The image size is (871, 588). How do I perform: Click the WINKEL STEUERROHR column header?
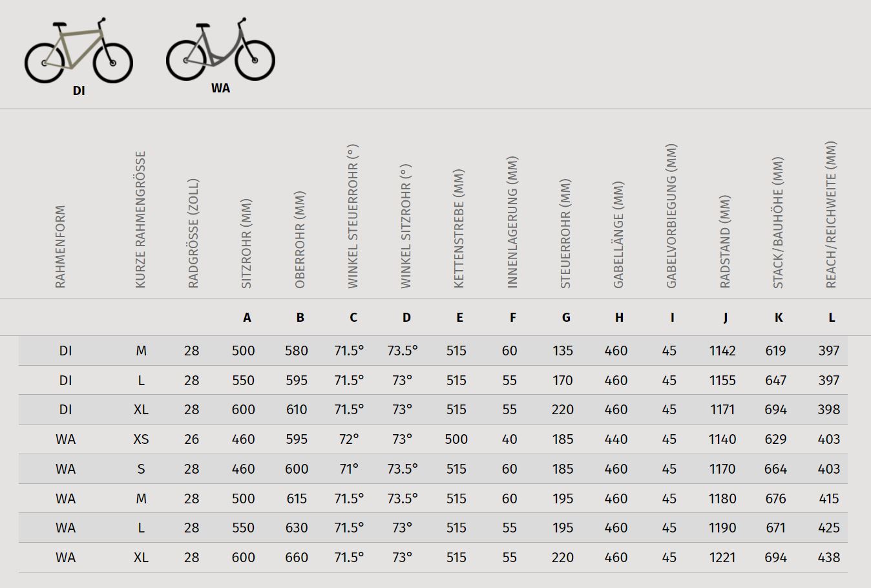coord(353,216)
